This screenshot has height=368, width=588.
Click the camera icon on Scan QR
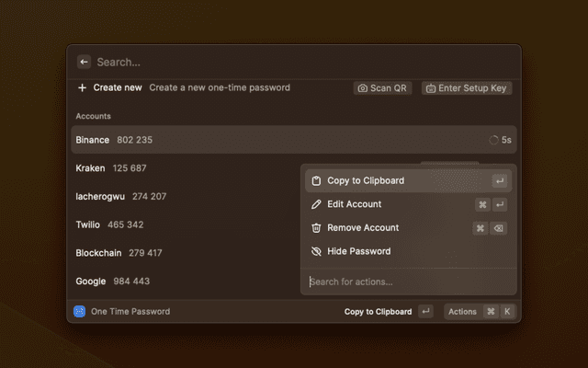363,88
